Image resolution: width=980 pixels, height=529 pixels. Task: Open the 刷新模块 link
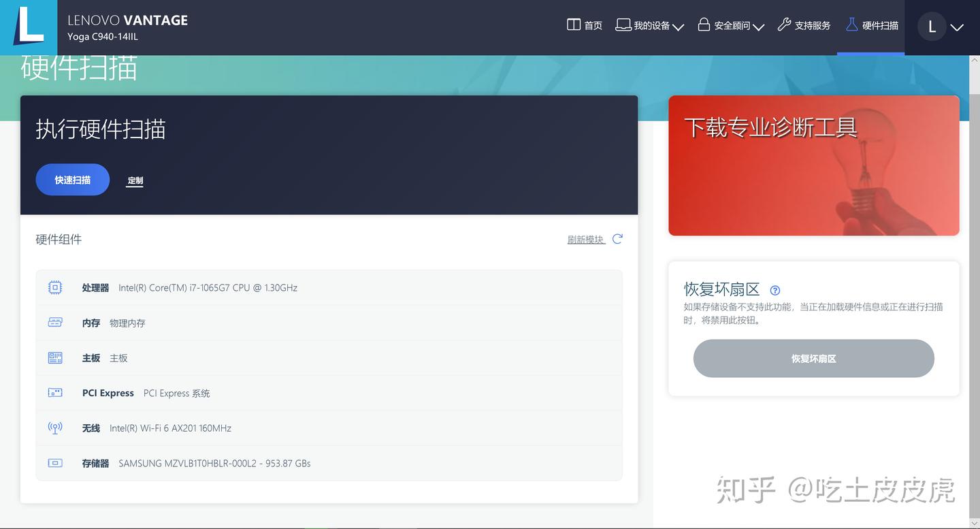coord(585,239)
